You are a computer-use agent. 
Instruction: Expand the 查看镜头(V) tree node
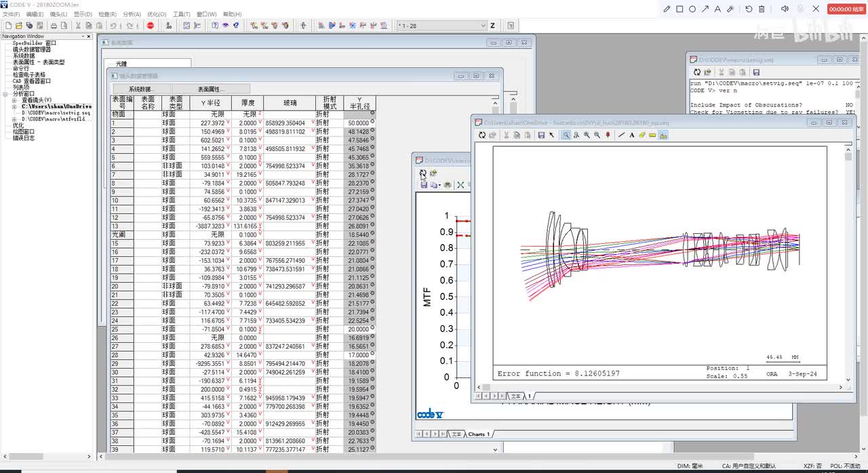pos(14,100)
